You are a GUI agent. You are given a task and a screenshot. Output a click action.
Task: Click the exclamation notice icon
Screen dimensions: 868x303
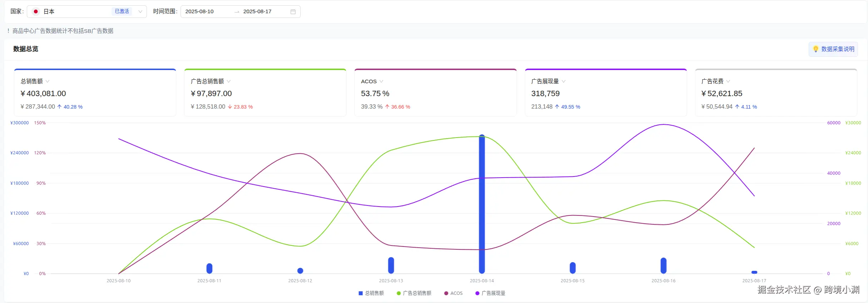(8, 31)
